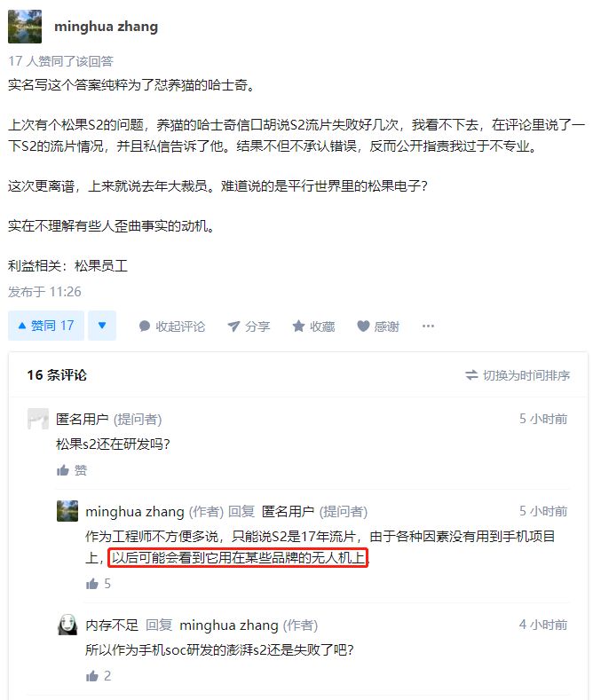
Task: Send thanks with 感谢 heart
Action: click(x=378, y=326)
